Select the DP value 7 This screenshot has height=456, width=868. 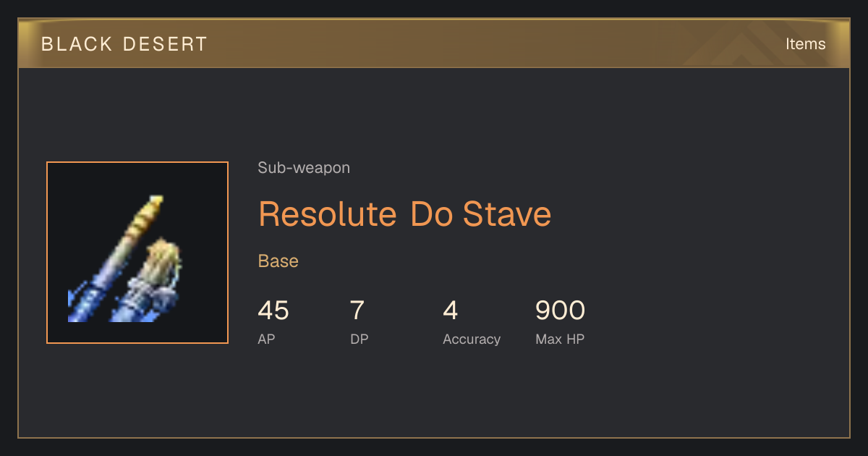pyautogui.click(x=357, y=311)
